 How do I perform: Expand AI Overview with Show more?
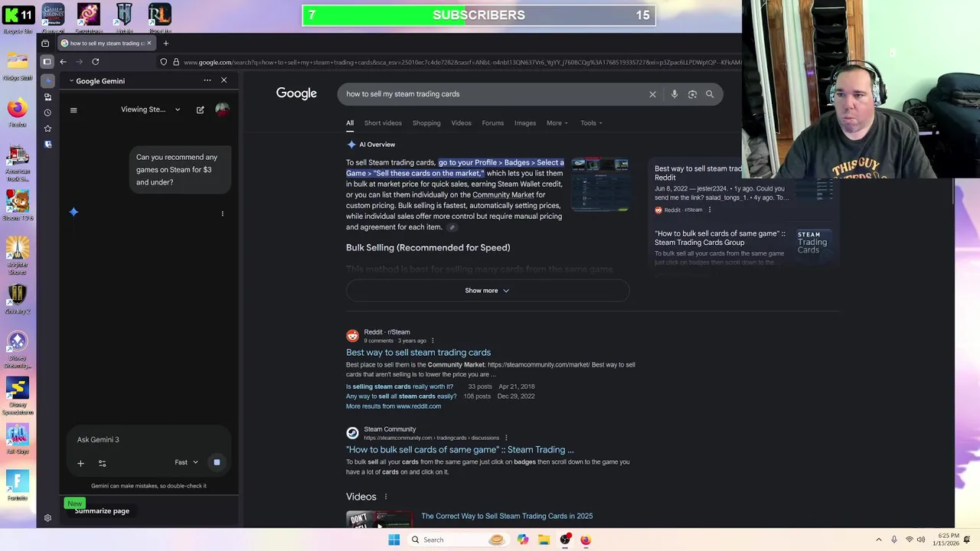(x=487, y=290)
